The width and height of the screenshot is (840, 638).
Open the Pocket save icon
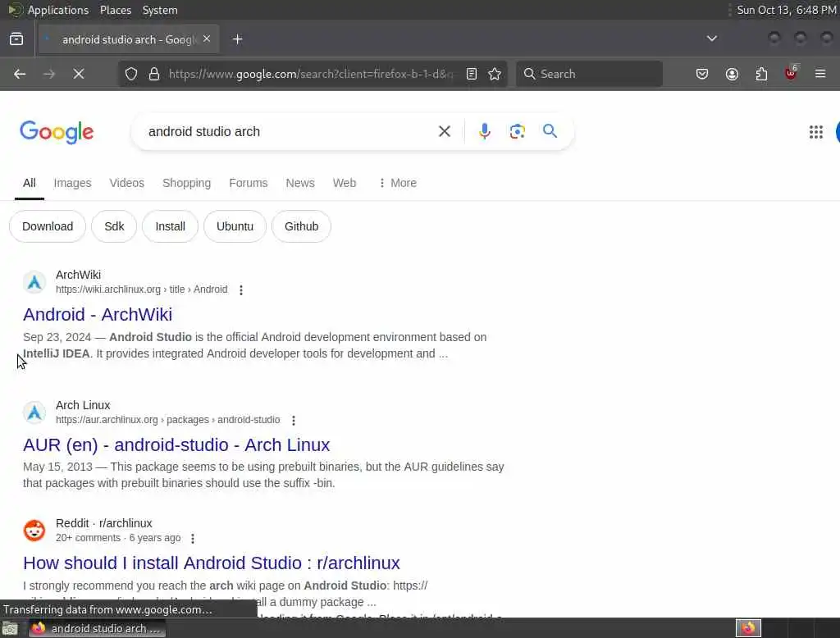tap(702, 74)
